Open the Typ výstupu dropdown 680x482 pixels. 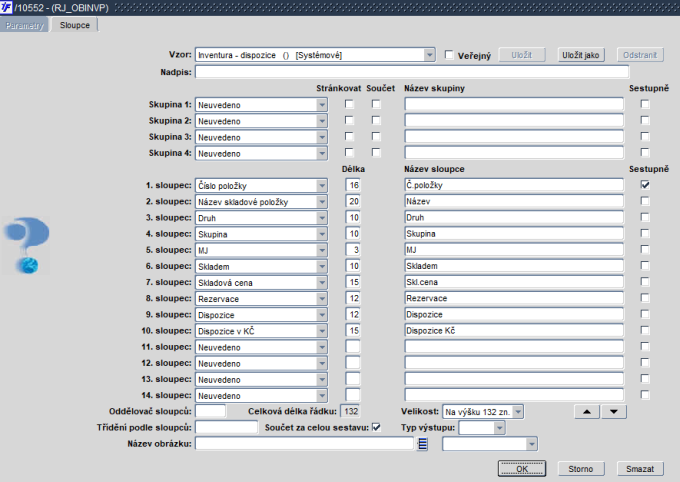[500, 428]
